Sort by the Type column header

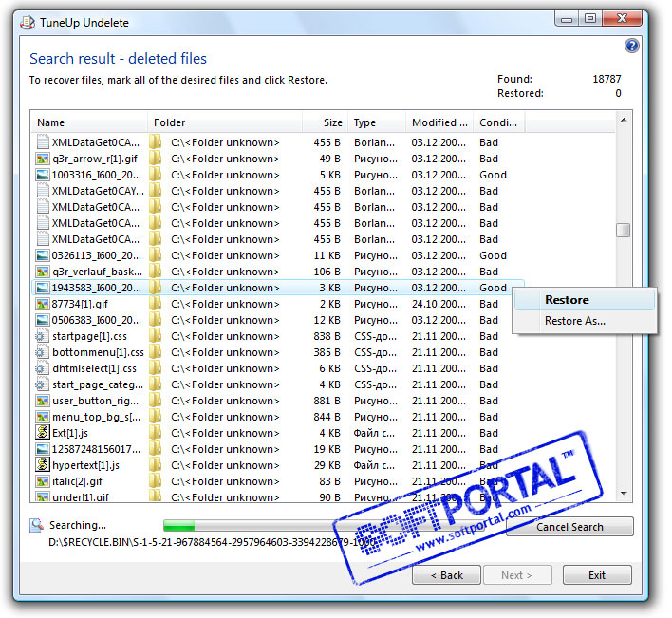tap(377, 122)
